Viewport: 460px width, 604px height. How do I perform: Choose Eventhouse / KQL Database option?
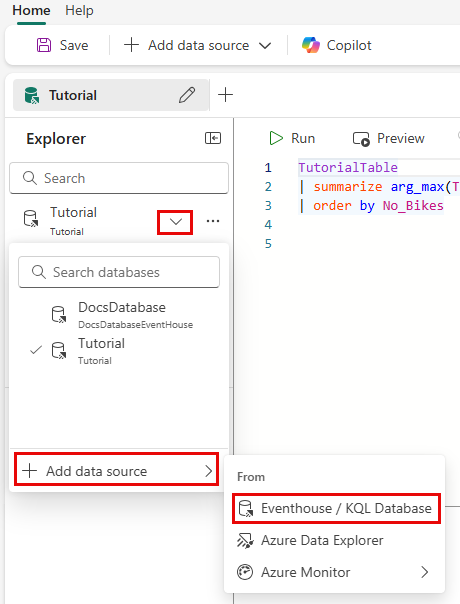point(336,508)
